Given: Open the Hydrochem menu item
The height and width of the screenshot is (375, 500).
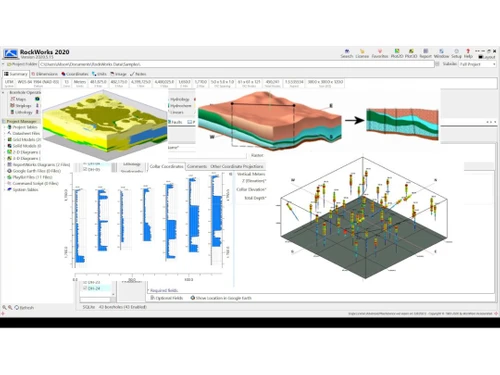Looking at the screenshot, I should point(181,106).
